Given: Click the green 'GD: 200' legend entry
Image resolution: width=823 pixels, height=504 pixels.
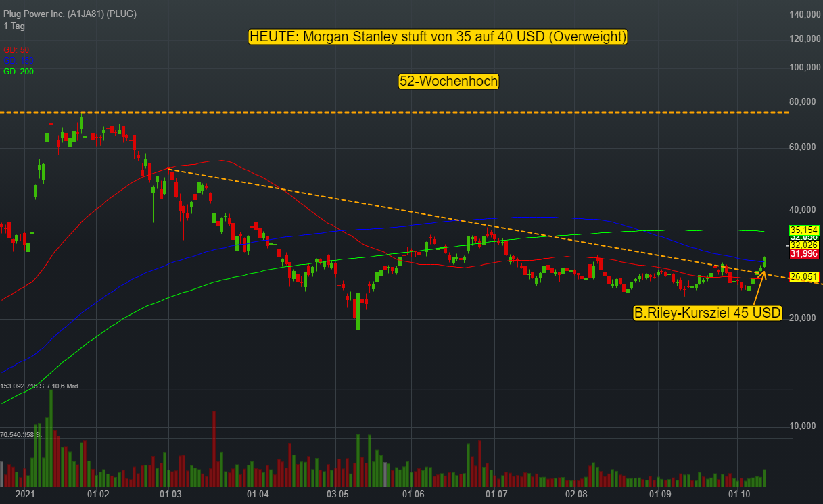Looking at the screenshot, I should [x=18, y=72].
